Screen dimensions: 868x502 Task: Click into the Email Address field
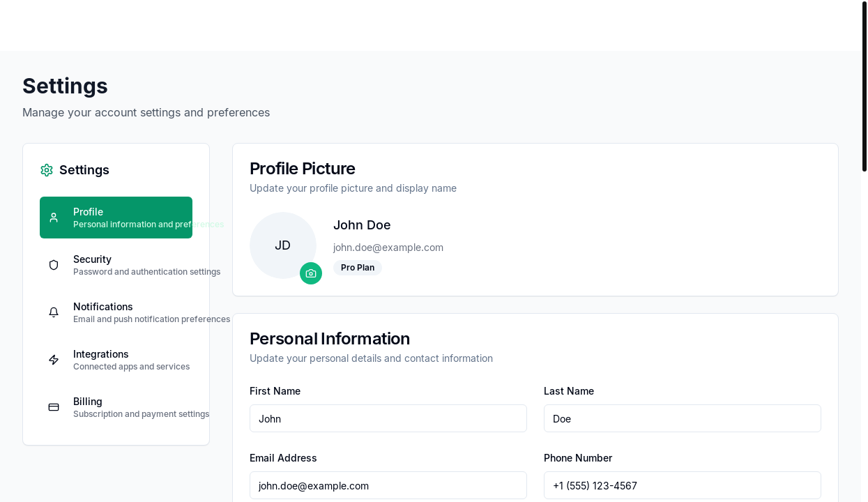tap(388, 485)
